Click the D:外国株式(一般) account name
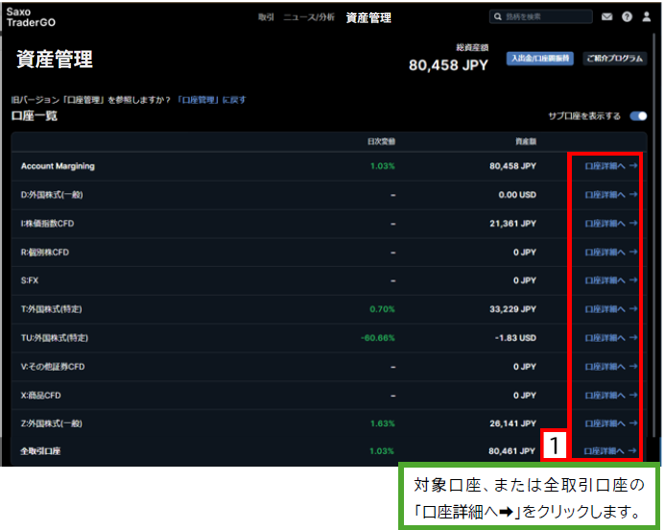The image size is (664, 531). click(52, 195)
